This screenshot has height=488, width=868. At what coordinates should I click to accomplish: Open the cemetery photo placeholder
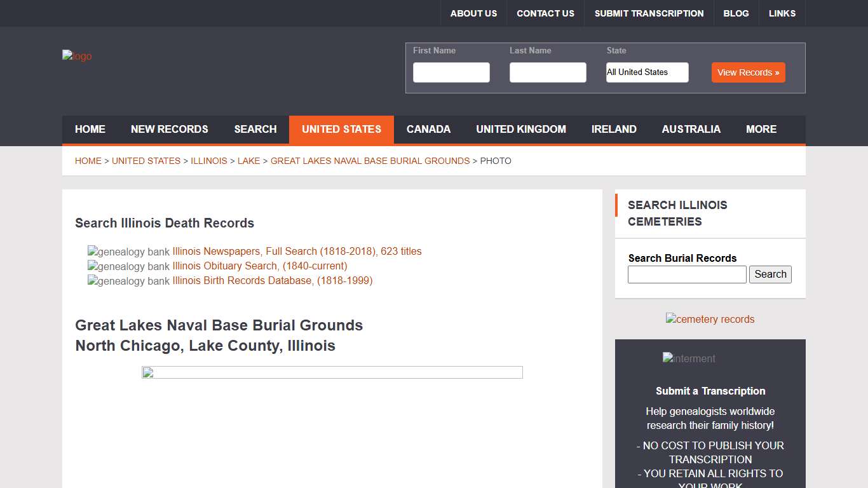332,372
